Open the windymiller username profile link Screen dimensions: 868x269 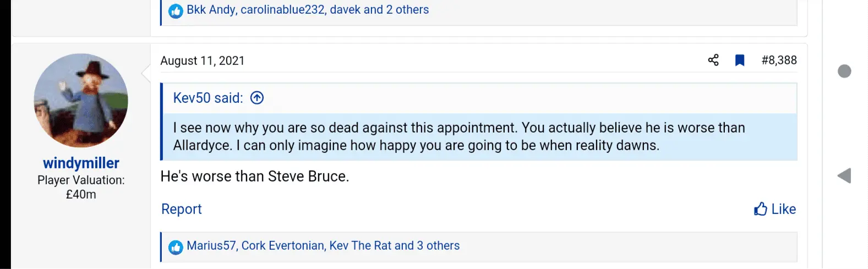[x=81, y=163]
